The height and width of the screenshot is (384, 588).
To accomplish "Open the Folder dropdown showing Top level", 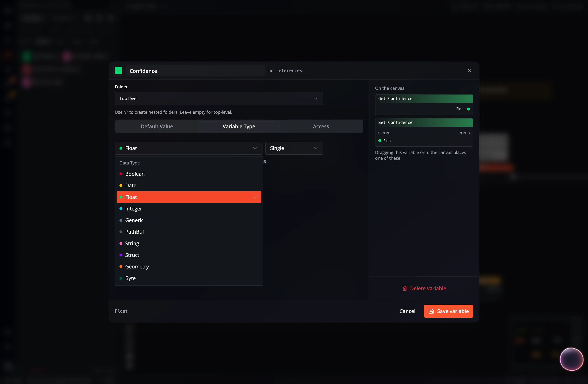I will pos(219,98).
